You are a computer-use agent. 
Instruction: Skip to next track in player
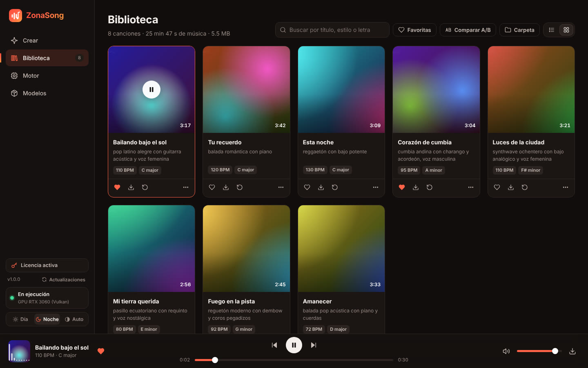(x=314, y=345)
